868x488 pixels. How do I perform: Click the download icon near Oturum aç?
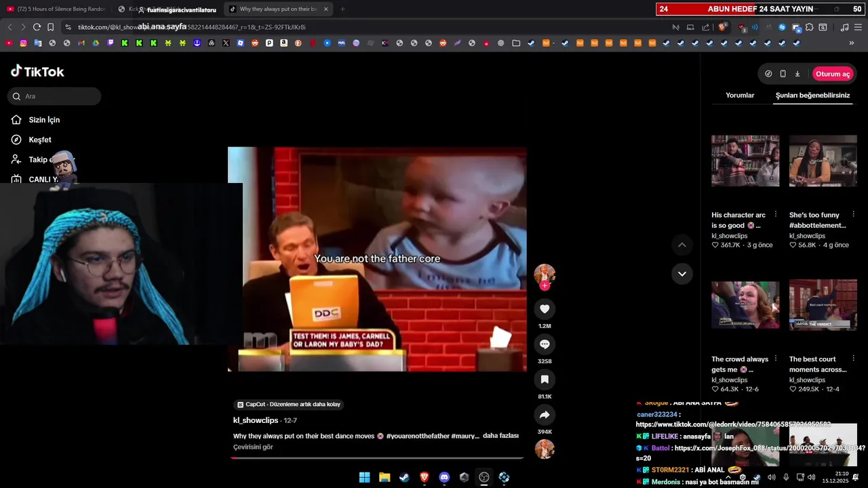pos(797,74)
